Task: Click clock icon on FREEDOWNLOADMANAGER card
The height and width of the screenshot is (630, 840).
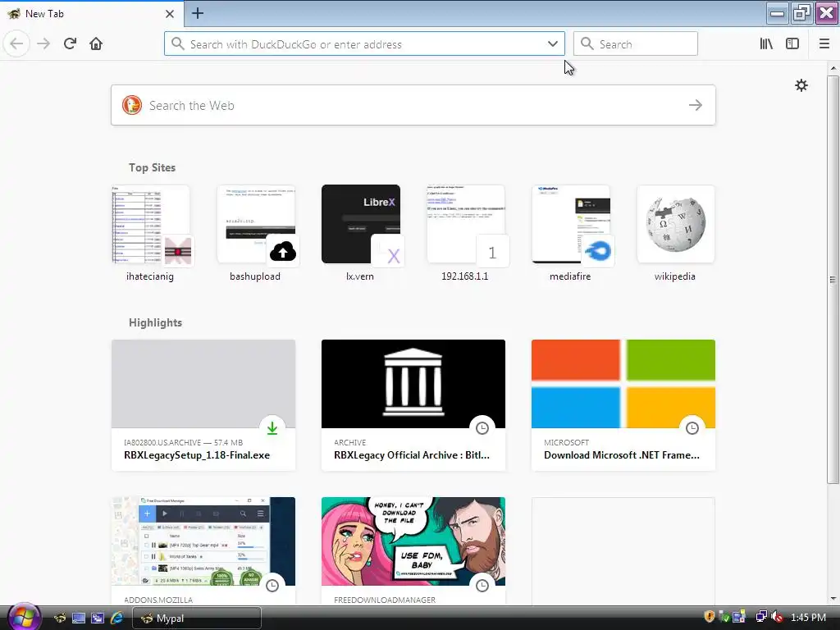Action: [482, 586]
